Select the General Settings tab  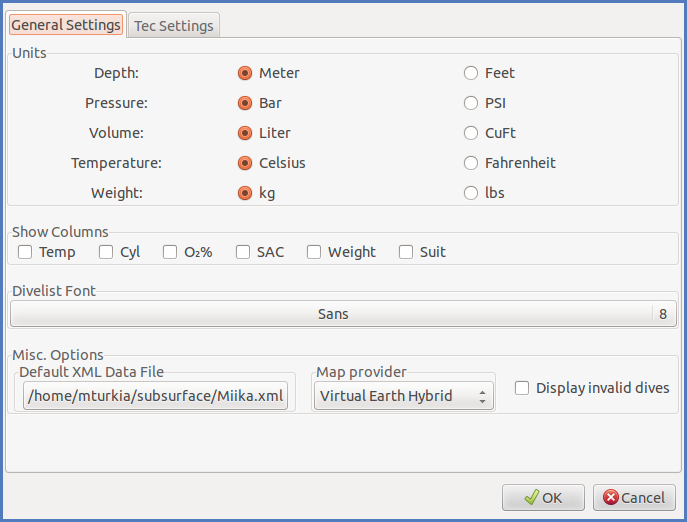[66, 25]
